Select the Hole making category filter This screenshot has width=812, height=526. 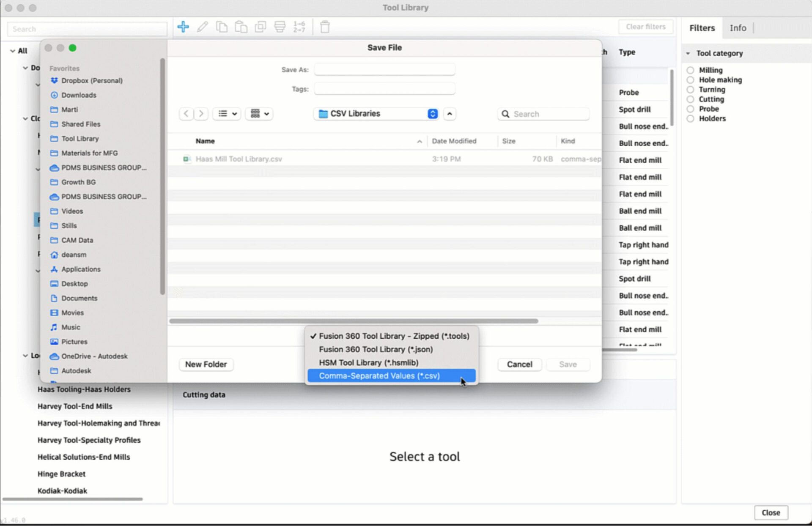(x=690, y=80)
